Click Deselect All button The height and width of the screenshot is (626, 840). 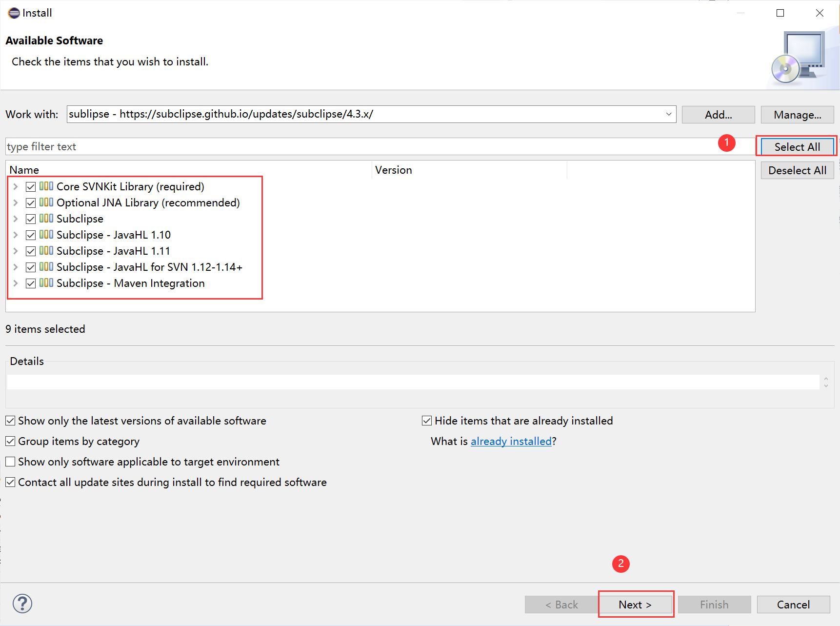pyautogui.click(x=797, y=170)
